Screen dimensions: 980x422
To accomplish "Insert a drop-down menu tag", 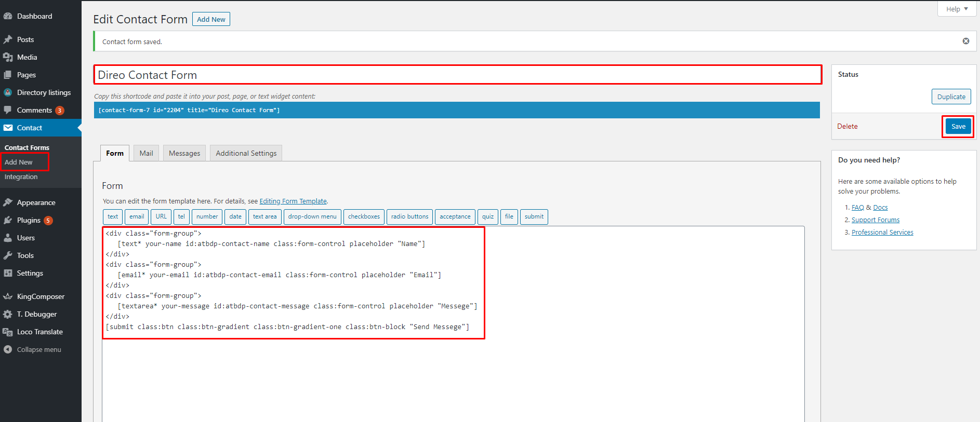I will [312, 216].
